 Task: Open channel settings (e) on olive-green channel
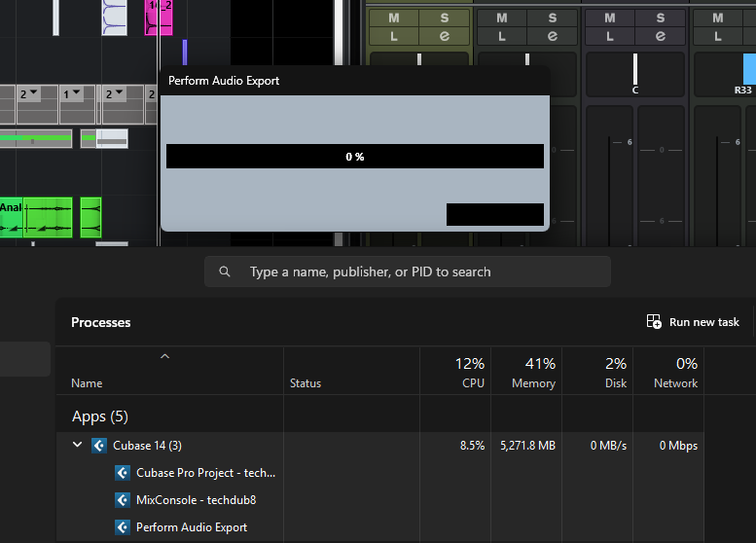444,36
